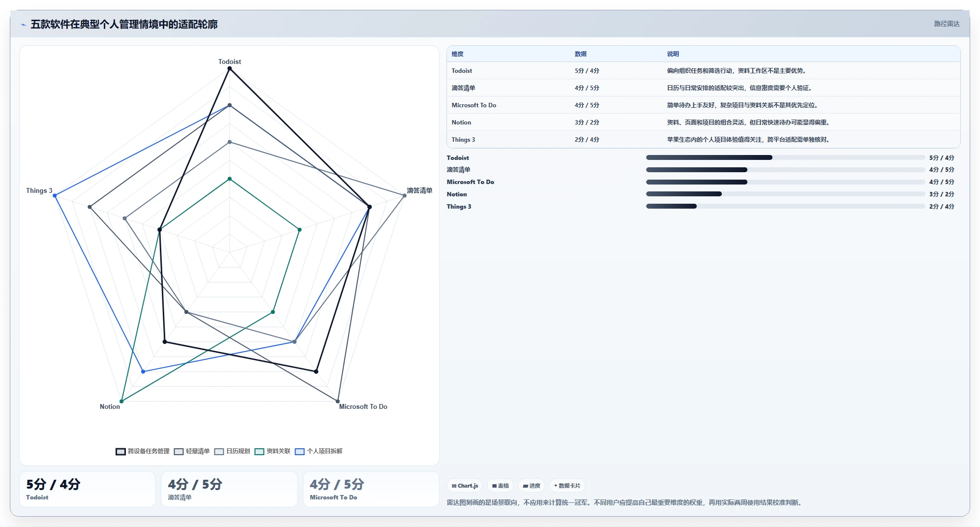Click the 路径雷达 label in the header
Image resolution: width=980 pixels, height=527 pixels.
point(947,24)
